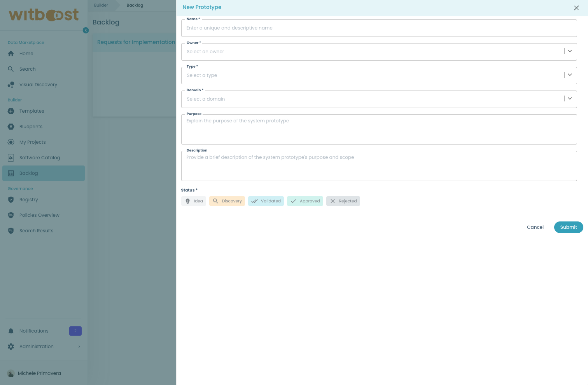This screenshot has height=385, width=588.
Task: Open the Owner dropdown
Action: point(570,51)
